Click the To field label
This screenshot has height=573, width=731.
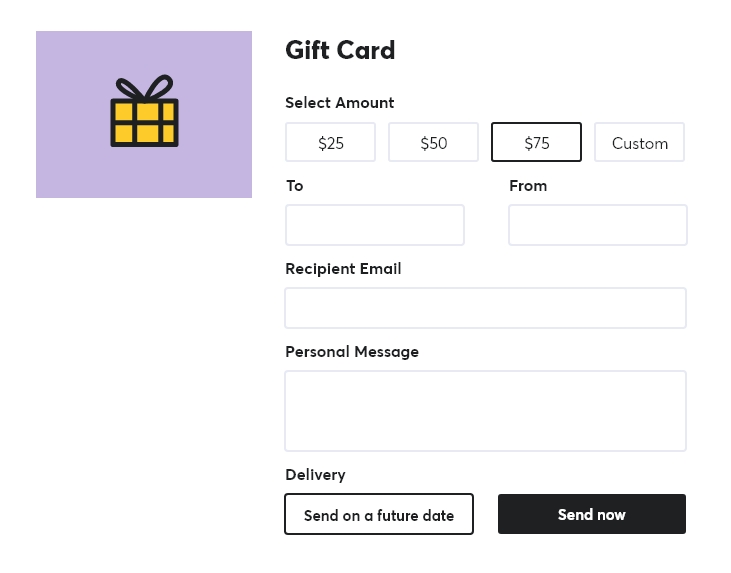pos(294,185)
